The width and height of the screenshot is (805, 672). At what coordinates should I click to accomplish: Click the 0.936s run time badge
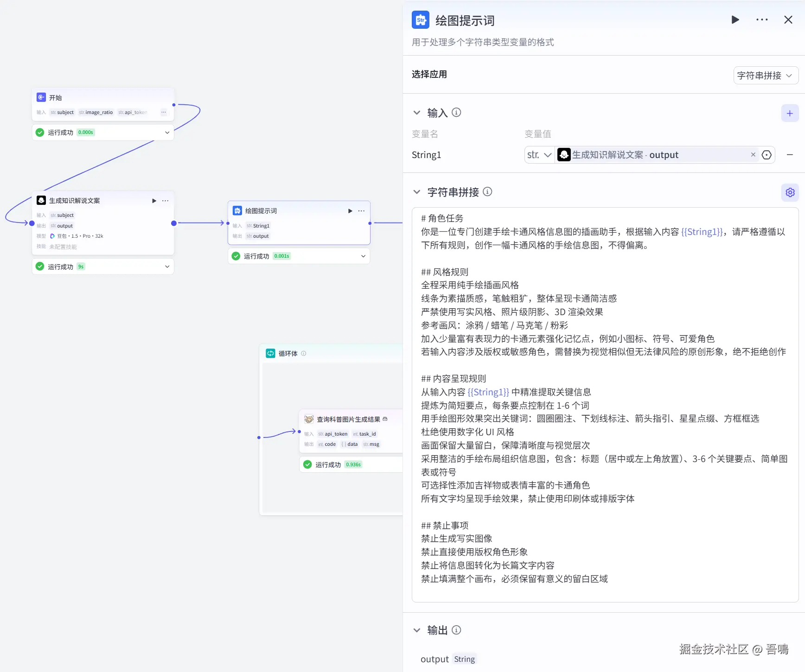pos(353,464)
